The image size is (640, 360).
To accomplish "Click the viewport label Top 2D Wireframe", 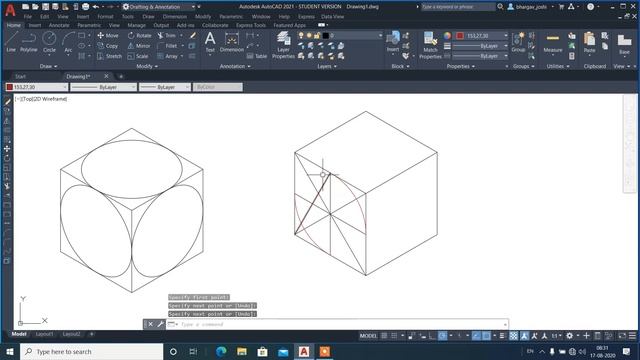I will tap(41, 99).
